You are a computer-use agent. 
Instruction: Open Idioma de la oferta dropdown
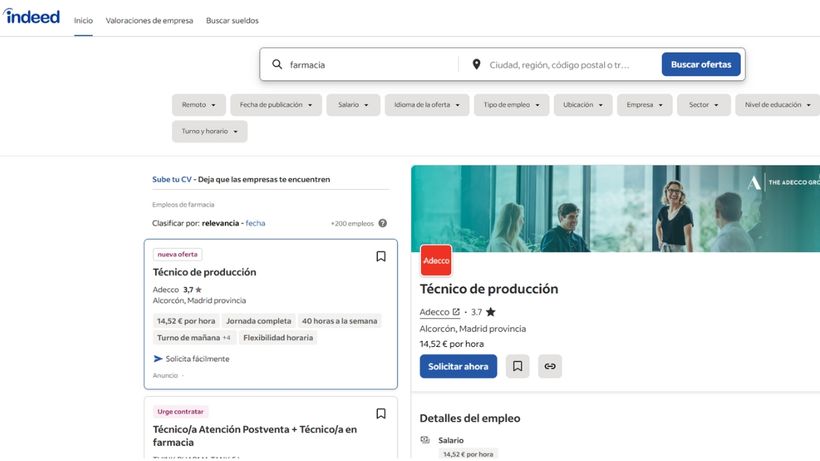[x=427, y=105]
